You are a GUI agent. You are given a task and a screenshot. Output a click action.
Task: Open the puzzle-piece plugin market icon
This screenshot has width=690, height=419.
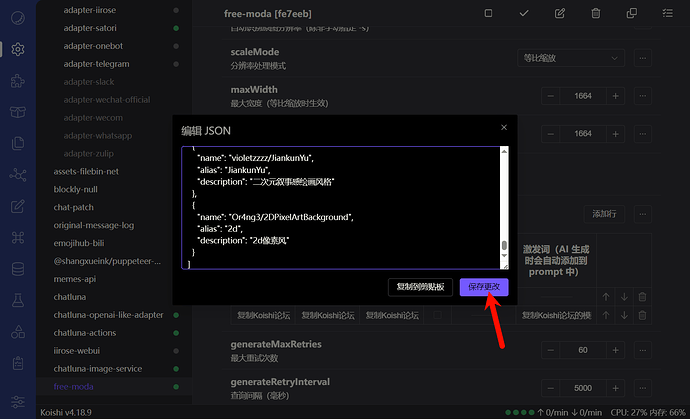pyautogui.click(x=18, y=81)
